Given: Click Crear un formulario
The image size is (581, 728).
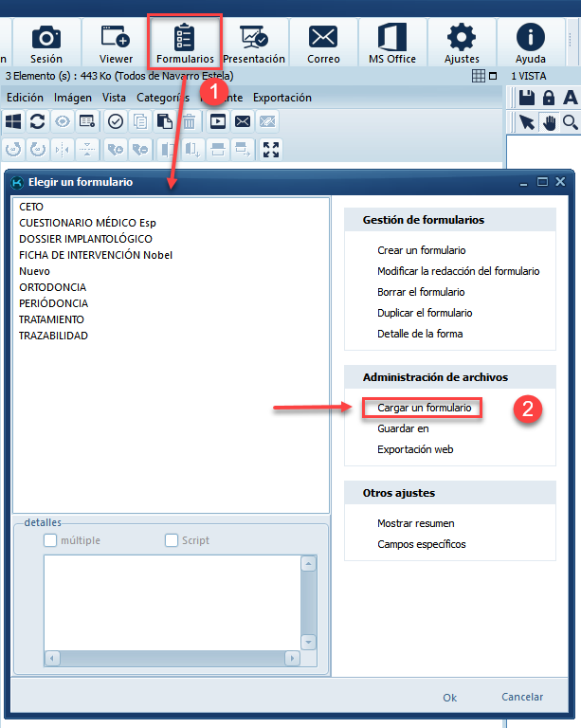Looking at the screenshot, I should tap(421, 250).
